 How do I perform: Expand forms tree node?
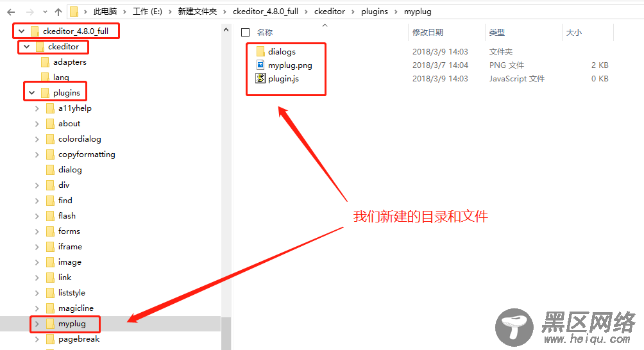(37, 231)
